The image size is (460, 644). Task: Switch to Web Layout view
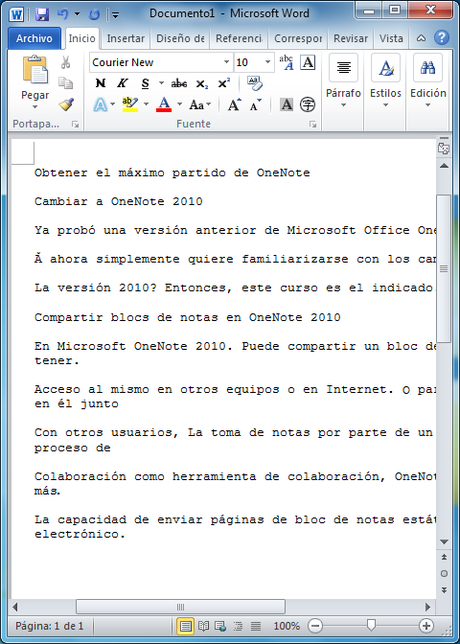[x=221, y=626]
